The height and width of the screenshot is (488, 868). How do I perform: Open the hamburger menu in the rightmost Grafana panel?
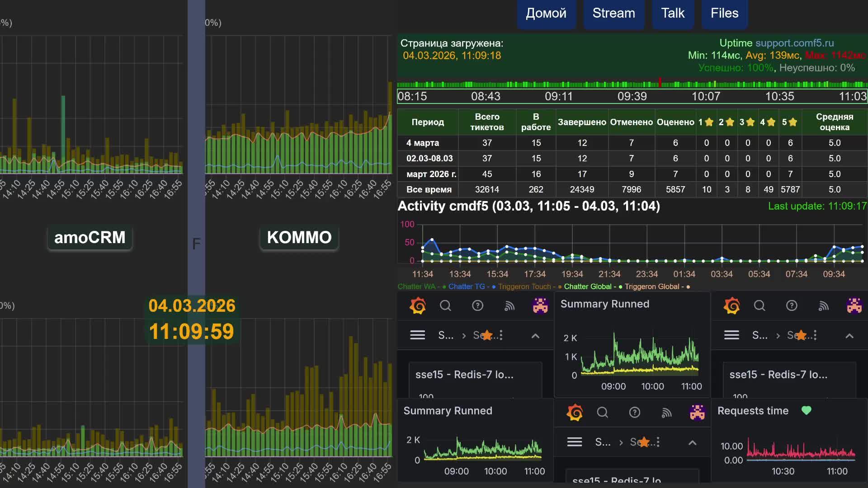pyautogui.click(x=731, y=335)
